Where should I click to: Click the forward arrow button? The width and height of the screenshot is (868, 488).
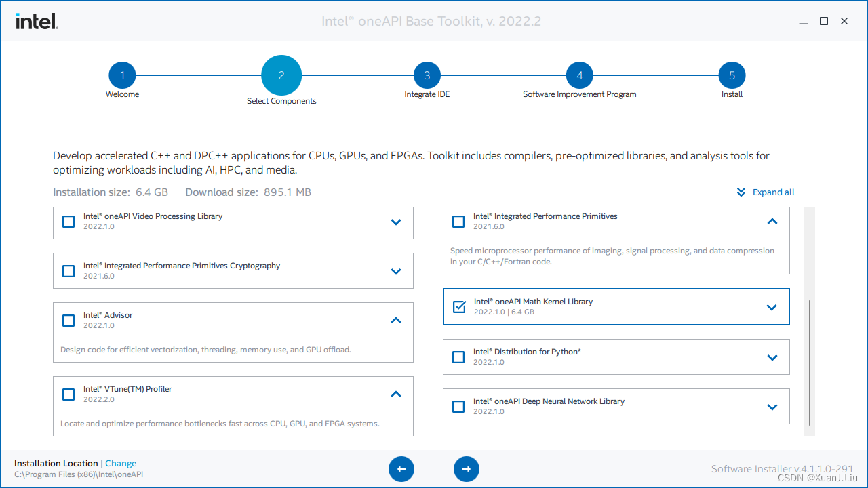tap(467, 468)
